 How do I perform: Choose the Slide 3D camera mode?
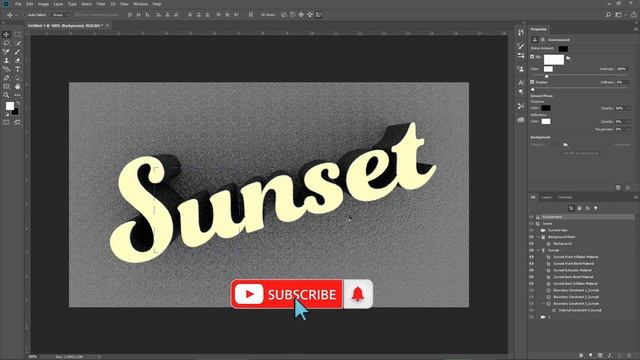[x=310, y=15]
